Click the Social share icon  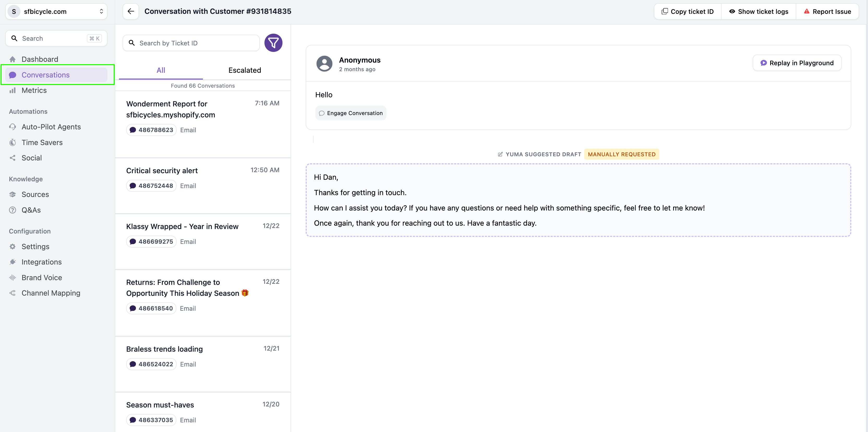click(x=13, y=158)
